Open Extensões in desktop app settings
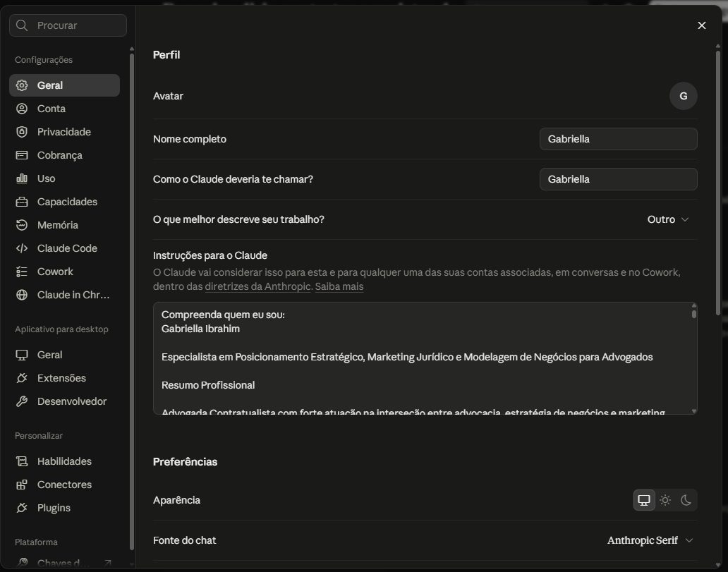The width and height of the screenshot is (728, 572). [64, 378]
